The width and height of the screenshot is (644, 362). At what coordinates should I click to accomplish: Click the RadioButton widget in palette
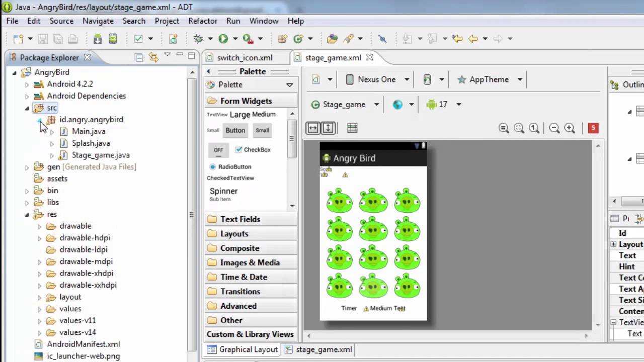pyautogui.click(x=230, y=166)
